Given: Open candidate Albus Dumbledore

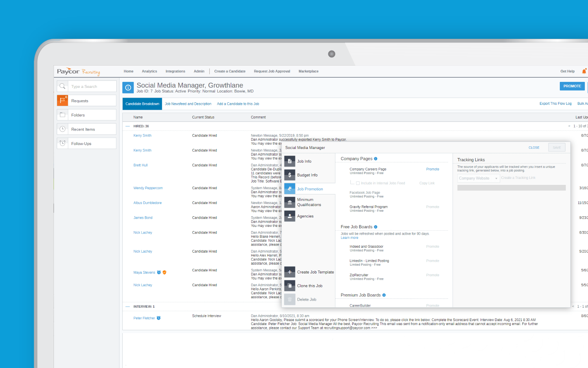Looking at the screenshot, I should click(x=147, y=203).
